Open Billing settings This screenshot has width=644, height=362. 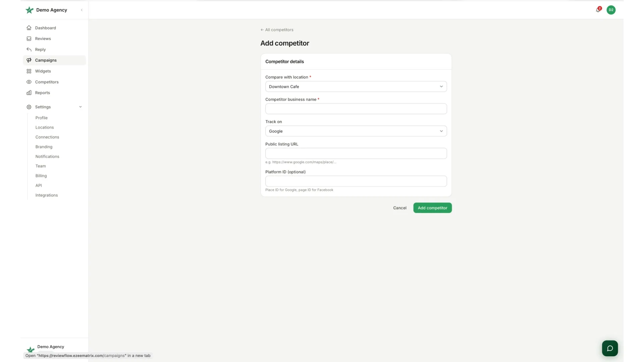point(41,176)
